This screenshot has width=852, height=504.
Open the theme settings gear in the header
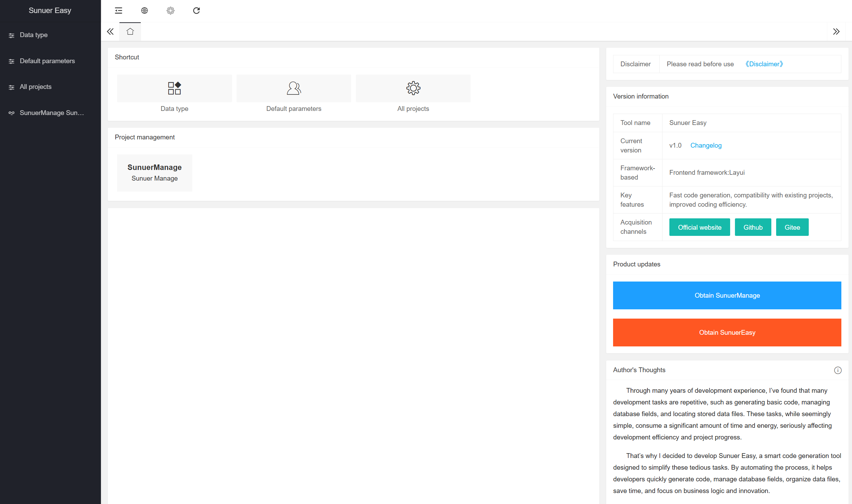click(171, 11)
